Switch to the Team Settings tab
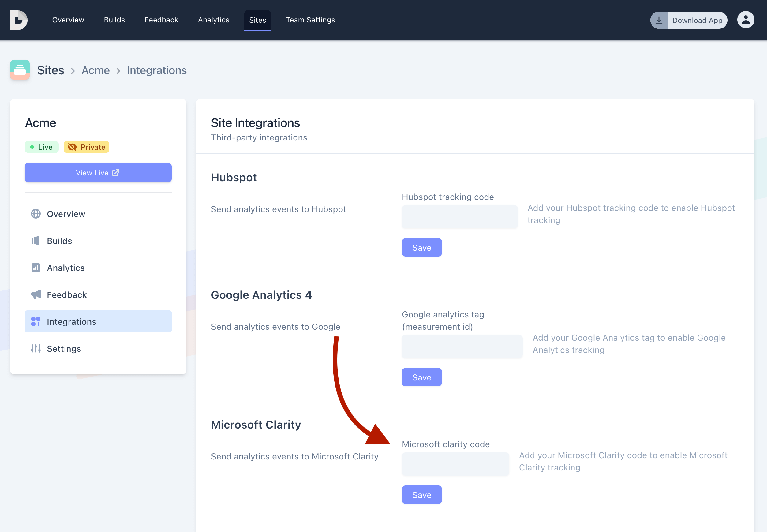767x532 pixels. point(310,20)
